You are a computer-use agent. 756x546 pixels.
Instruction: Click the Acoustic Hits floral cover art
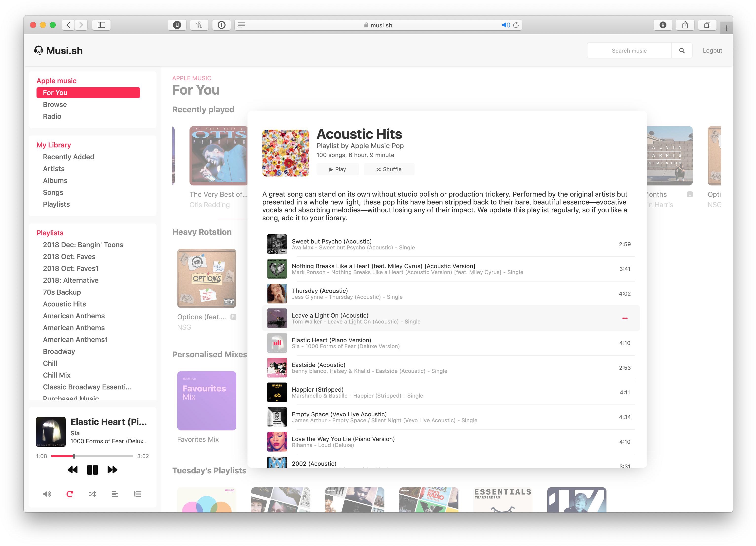coord(286,153)
